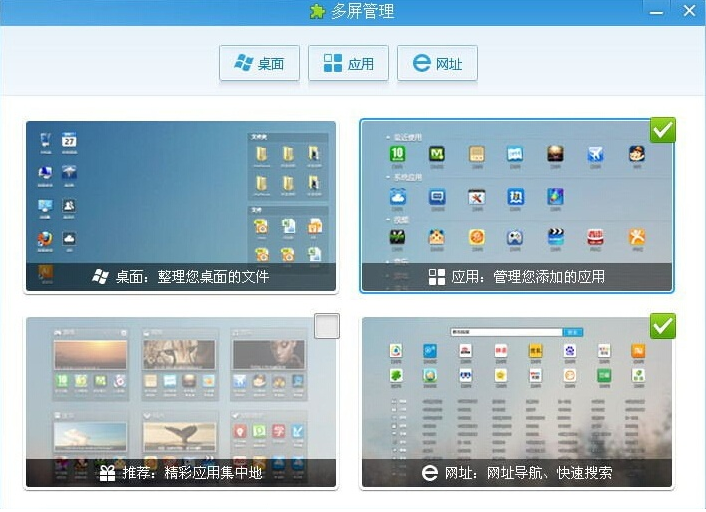Click the airplane icon in 应用 preview

595,154
